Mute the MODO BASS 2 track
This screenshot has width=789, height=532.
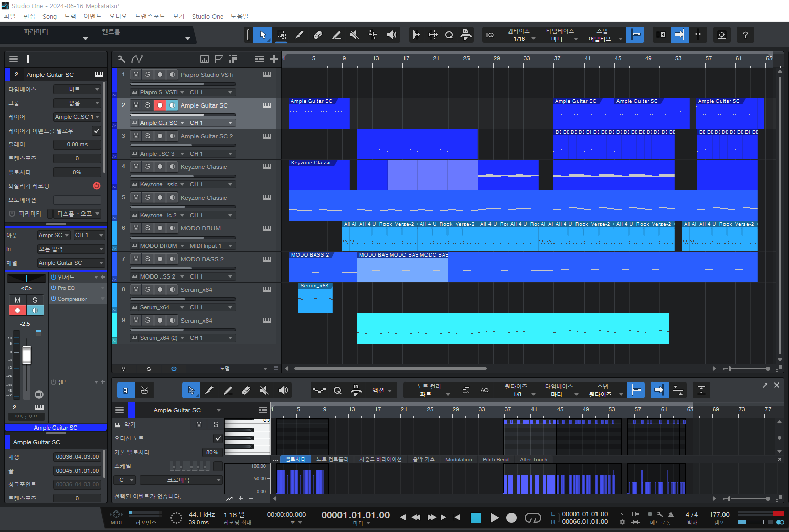(136, 259)
